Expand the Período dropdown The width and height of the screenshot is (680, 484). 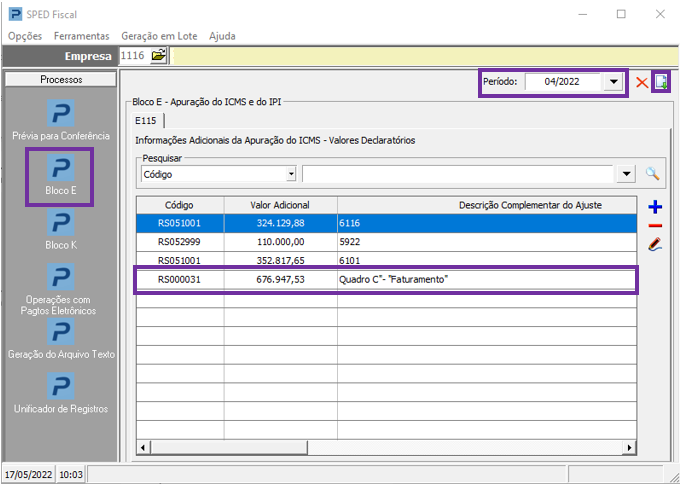tap(614, 82)
